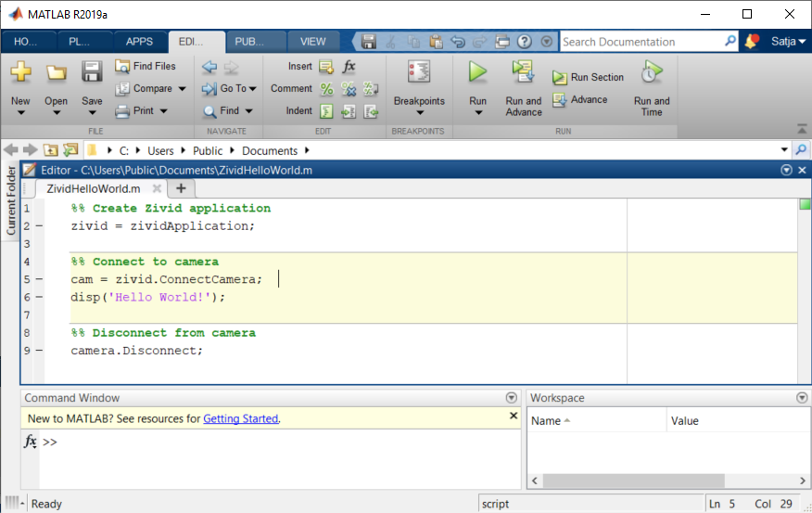Click the quick access Save disk icon

[x=368, y=42]
